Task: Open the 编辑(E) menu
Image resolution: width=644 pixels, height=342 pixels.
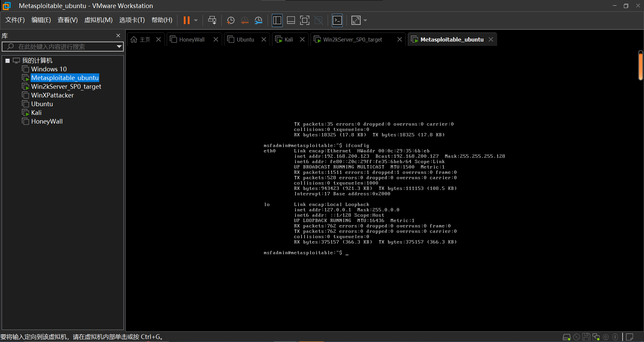Action: [x=41, y=20]
